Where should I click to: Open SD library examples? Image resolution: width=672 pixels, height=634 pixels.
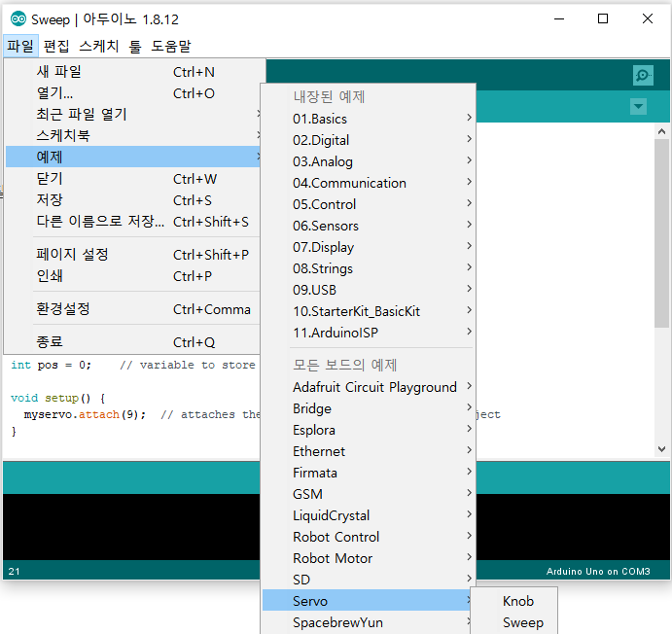369,580
